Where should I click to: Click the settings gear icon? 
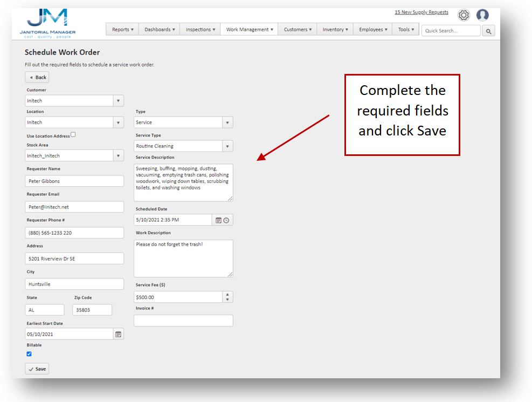[464, 15]
